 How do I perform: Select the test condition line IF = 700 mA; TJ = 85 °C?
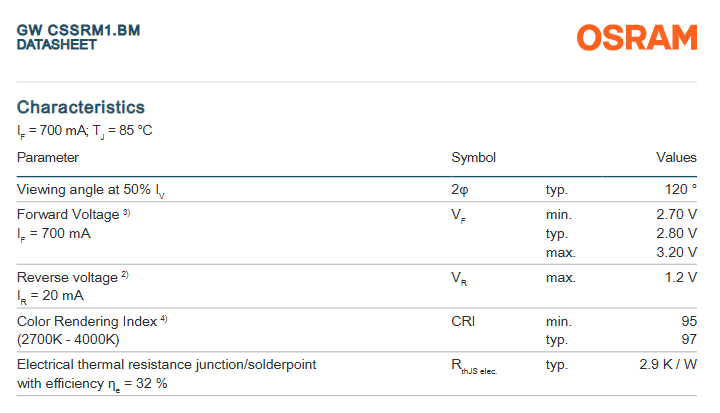pos(84,131)
